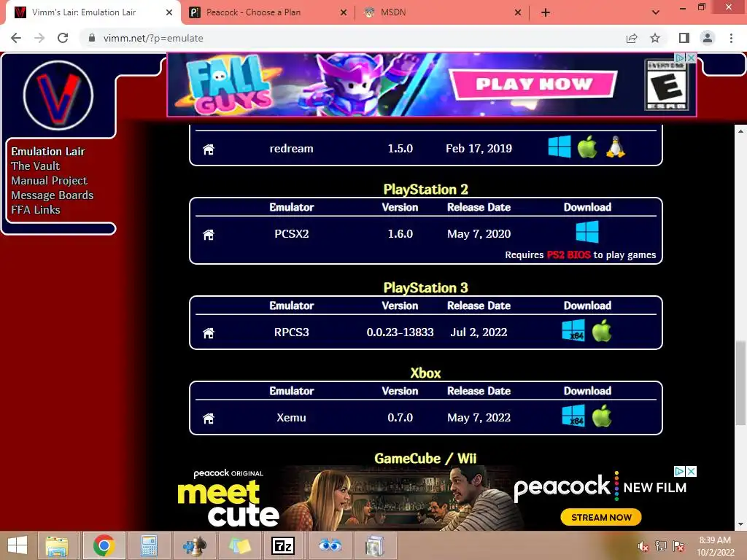The image size is (747, 560).
Task: Click the scrollbar down arrow
Action: point(740,525)
